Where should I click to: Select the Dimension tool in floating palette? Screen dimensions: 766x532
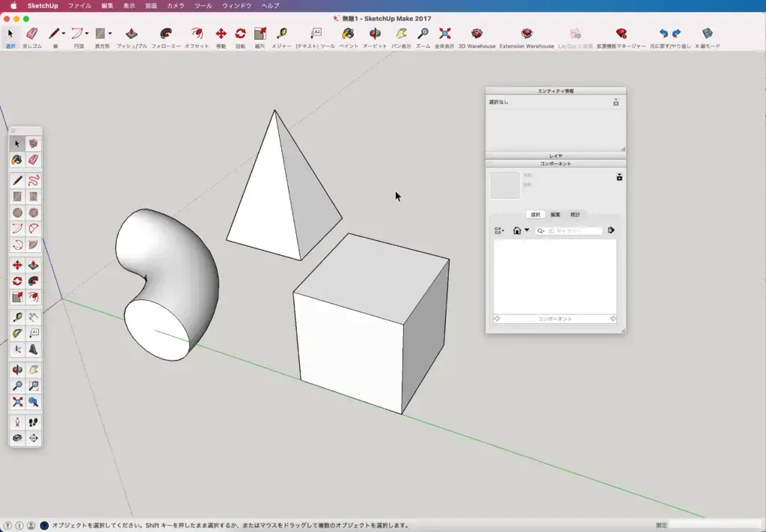pos(33,317)
